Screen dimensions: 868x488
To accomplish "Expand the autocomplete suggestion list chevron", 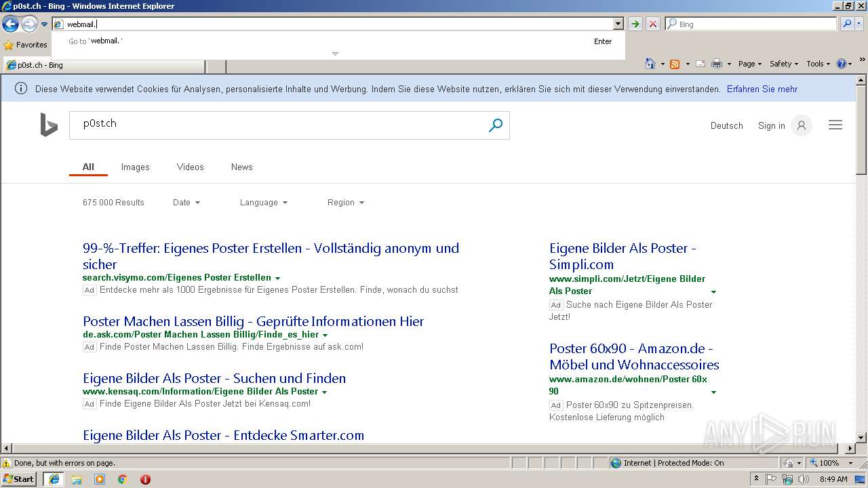I will pyautogui.click(x=335, y=54).
